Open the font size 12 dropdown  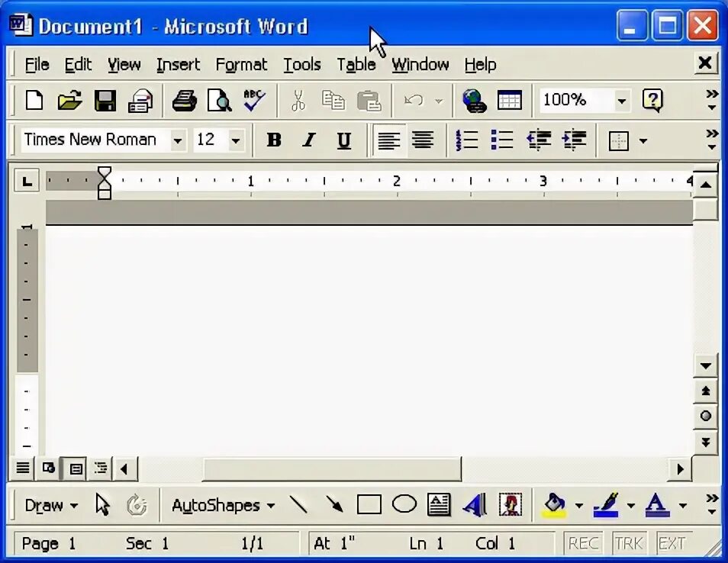point(235,140)
